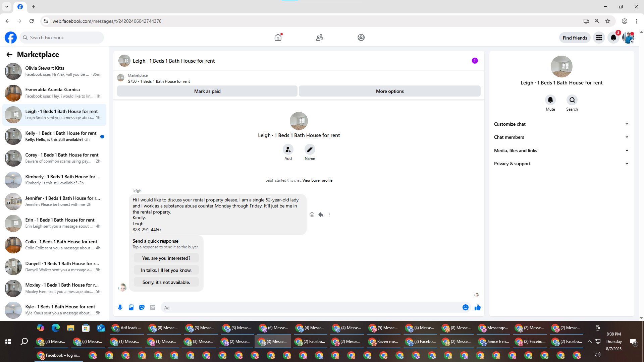Open the emoji picker in the message box

click(466, 307)
